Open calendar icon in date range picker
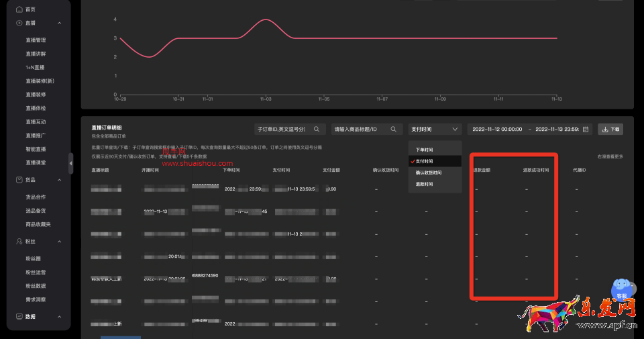Screen dimensions: 644x339 pyautogui.click(x=586, y=129)
